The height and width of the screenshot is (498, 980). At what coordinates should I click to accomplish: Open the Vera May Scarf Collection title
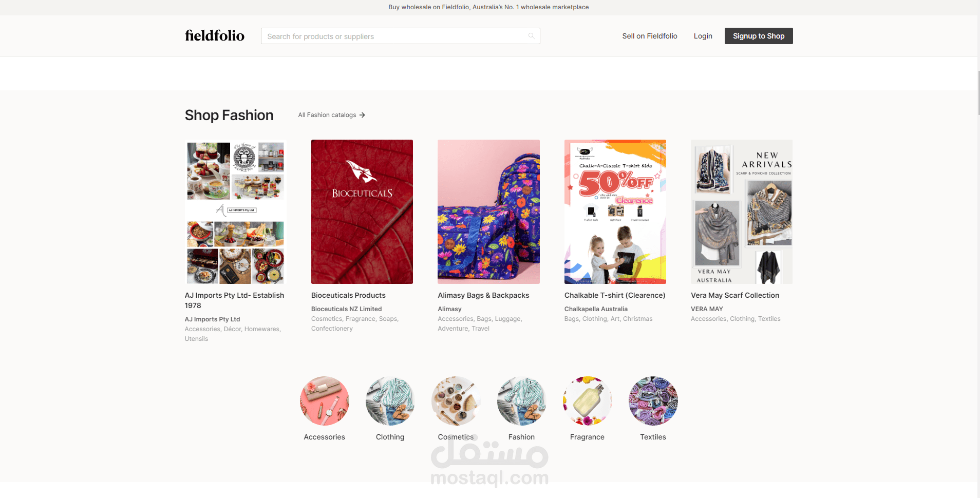(735, 295)
